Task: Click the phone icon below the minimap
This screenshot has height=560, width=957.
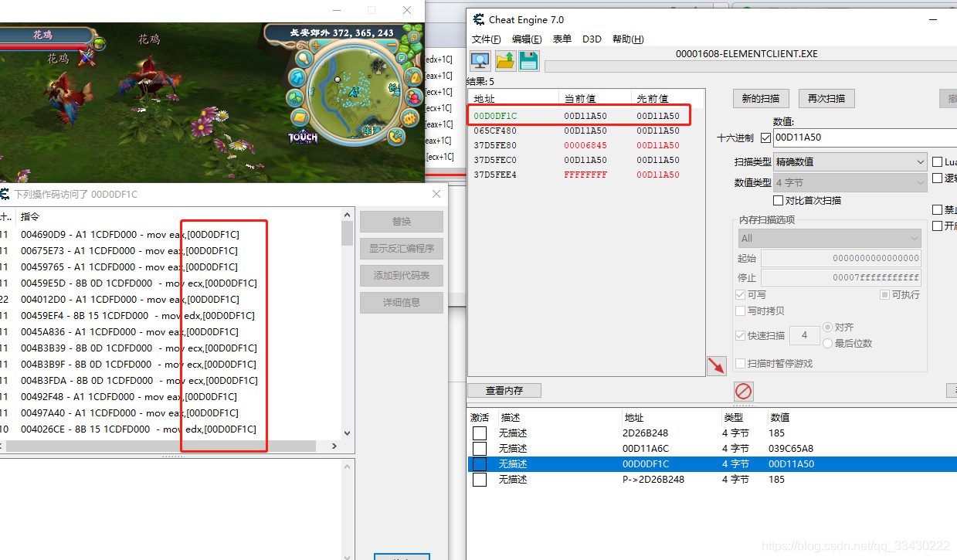Action: [x=396, y=137]
